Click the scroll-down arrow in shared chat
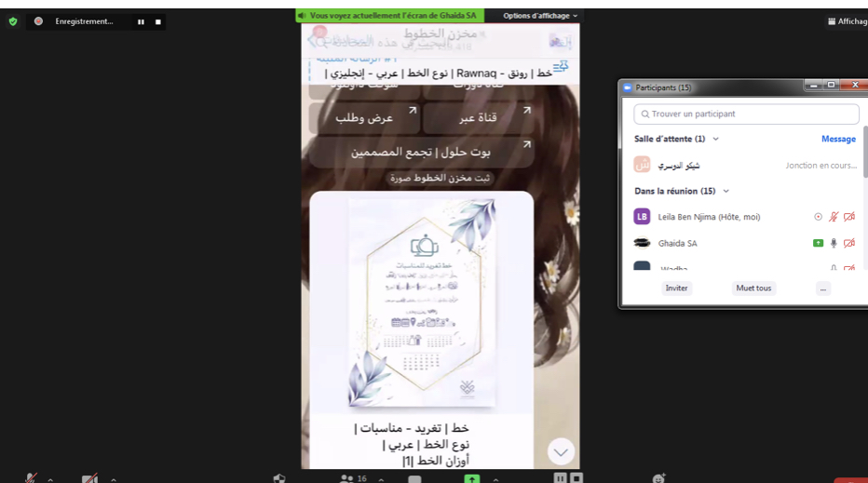868x483 pixels. pyautogui.click(x=561, y=452)
